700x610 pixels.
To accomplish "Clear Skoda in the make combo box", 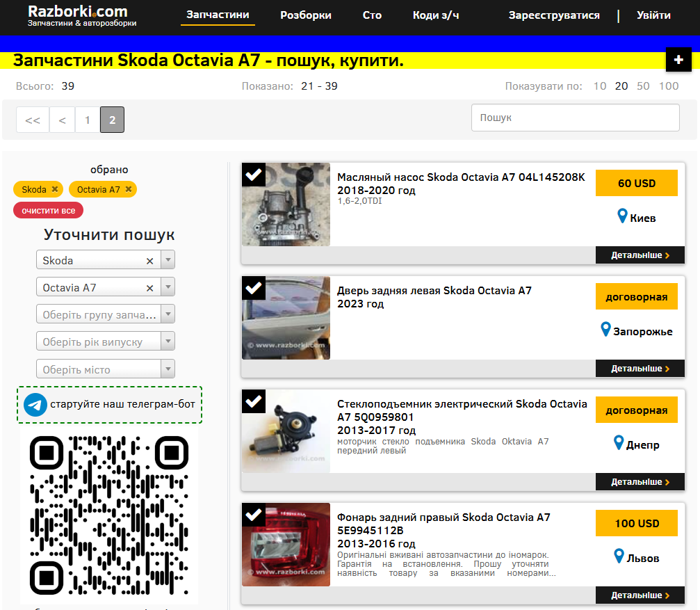I will coord(150,261).
